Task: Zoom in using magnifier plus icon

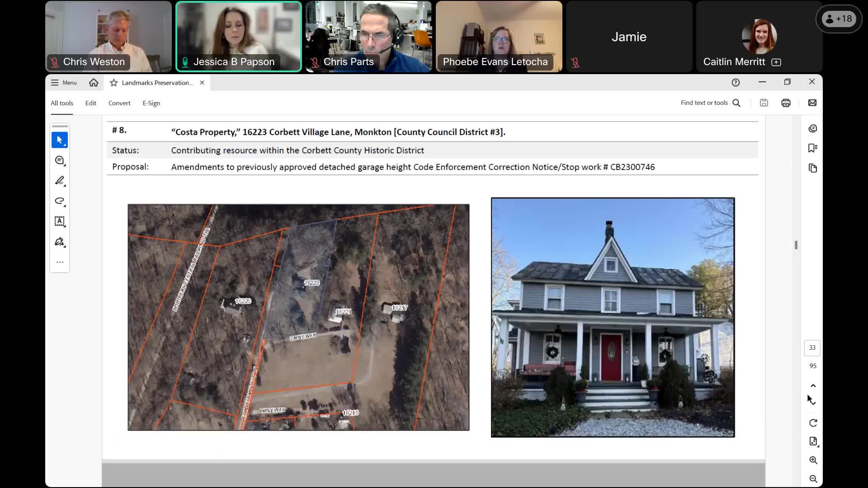Action: [813, 460]
